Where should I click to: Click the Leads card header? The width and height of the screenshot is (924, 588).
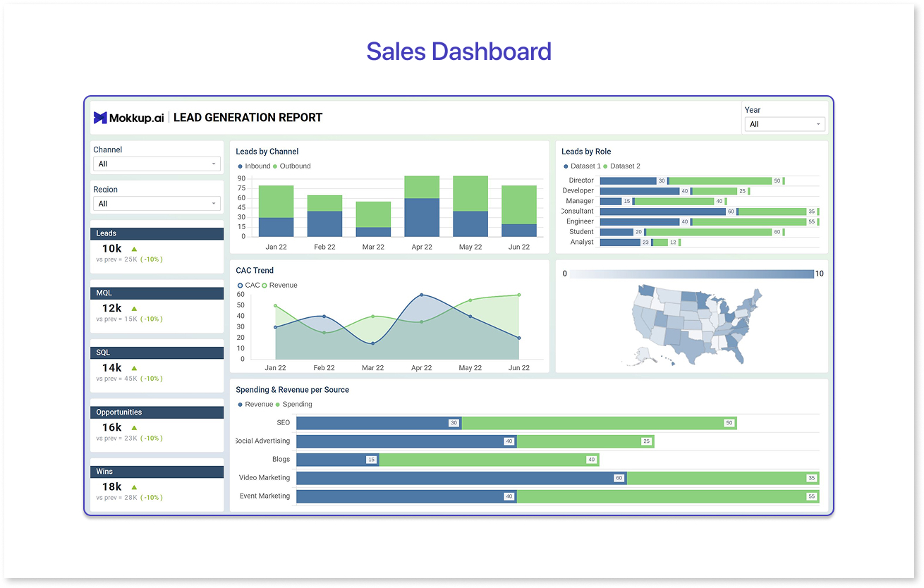coord(157,233)
